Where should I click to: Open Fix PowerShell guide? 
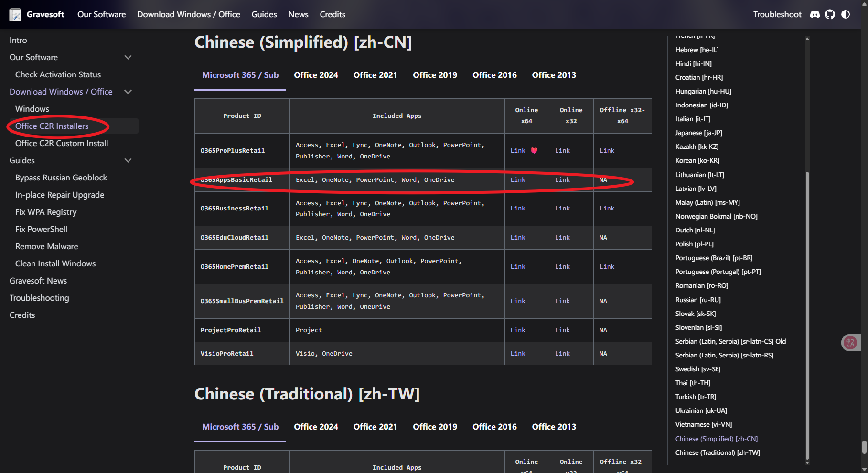click(x=41, y=229)
